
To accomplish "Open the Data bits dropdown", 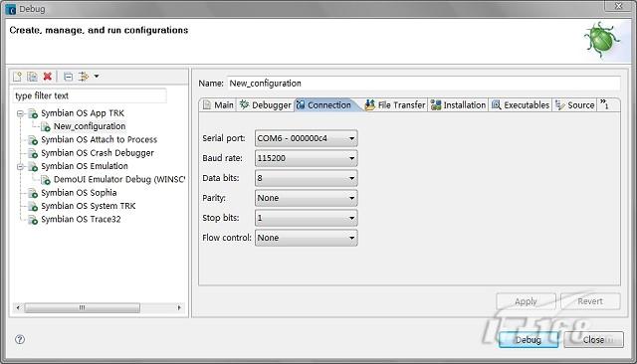I will tap(306, 178).
